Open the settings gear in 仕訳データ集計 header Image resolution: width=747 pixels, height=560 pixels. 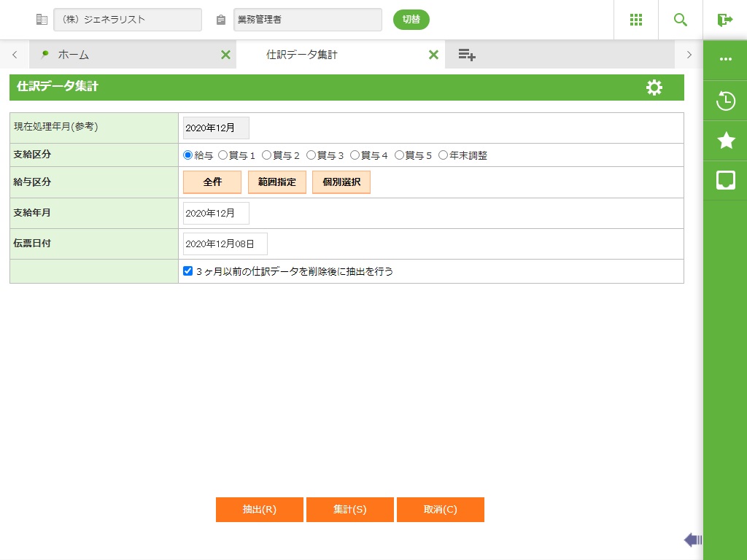(654, 87)
